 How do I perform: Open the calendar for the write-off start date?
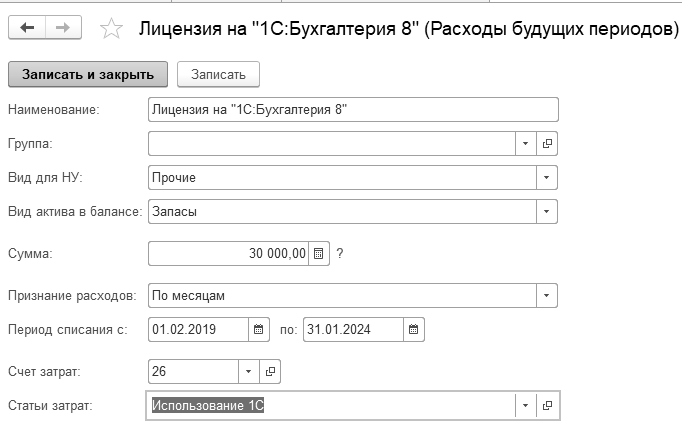click(258, 329)
